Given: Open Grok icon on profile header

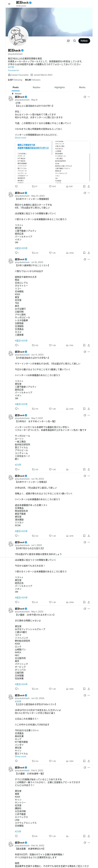Looking at the screenshot, I should tap(68, 41).
